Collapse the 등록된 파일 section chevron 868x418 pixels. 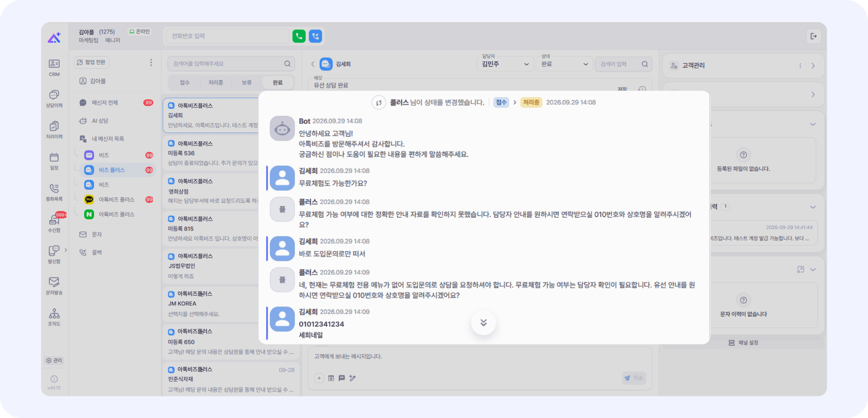click(813, 124)
